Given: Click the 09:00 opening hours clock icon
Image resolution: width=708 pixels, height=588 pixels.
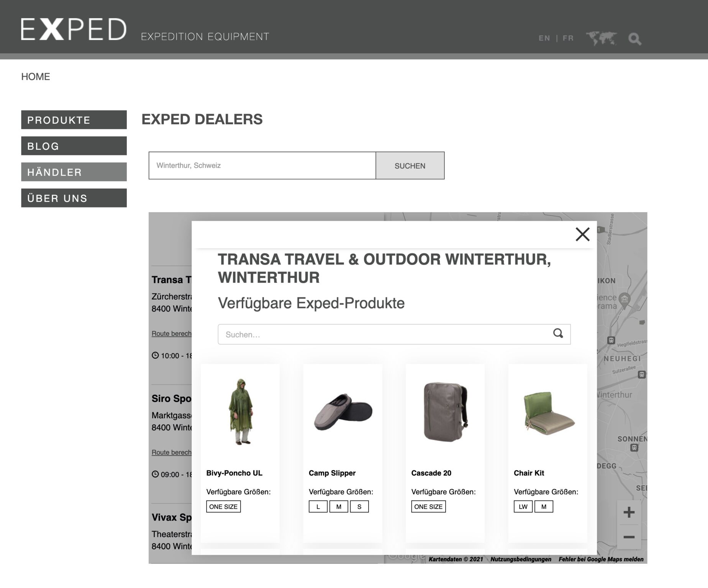Looking at the screenshot, I should [x=155, y=474].
